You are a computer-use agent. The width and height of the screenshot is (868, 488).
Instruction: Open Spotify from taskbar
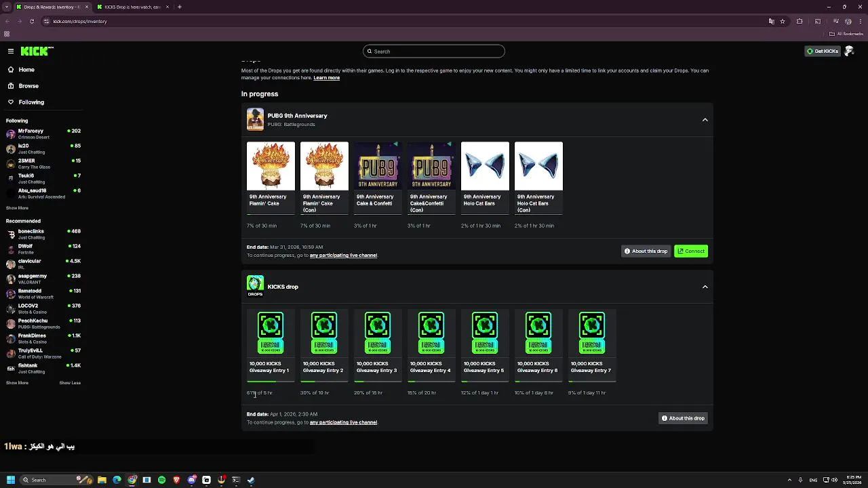pyautogui.click(x=161, y=480)
